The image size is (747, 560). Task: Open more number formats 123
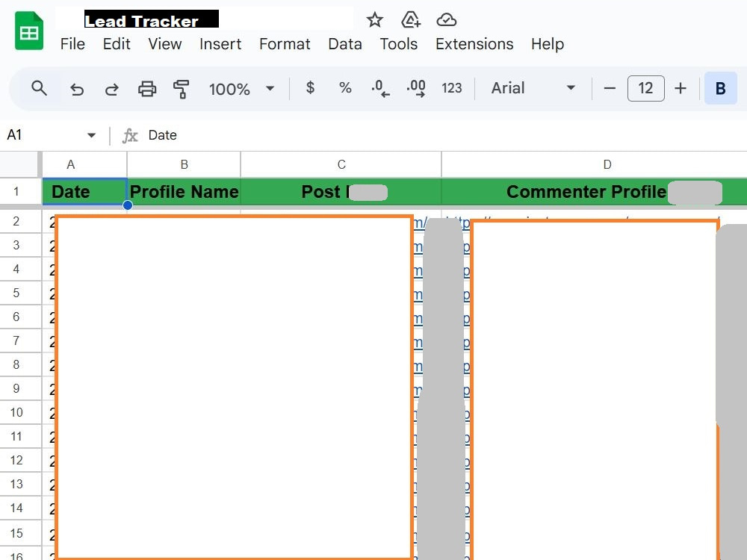(452, 88)
